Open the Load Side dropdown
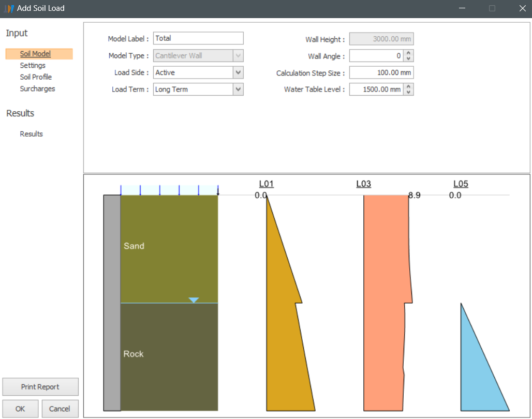Viewport: 532px width, 419px height. pyautogui.click(x=238, y=72)
